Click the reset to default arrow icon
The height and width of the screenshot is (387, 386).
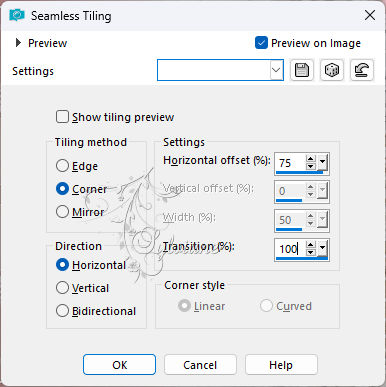[362, 70]
